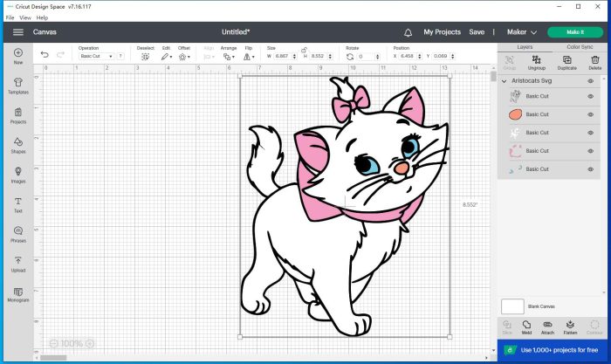Zoom out with minus button
Screen dimensions: 611x364
click(54, 343)
